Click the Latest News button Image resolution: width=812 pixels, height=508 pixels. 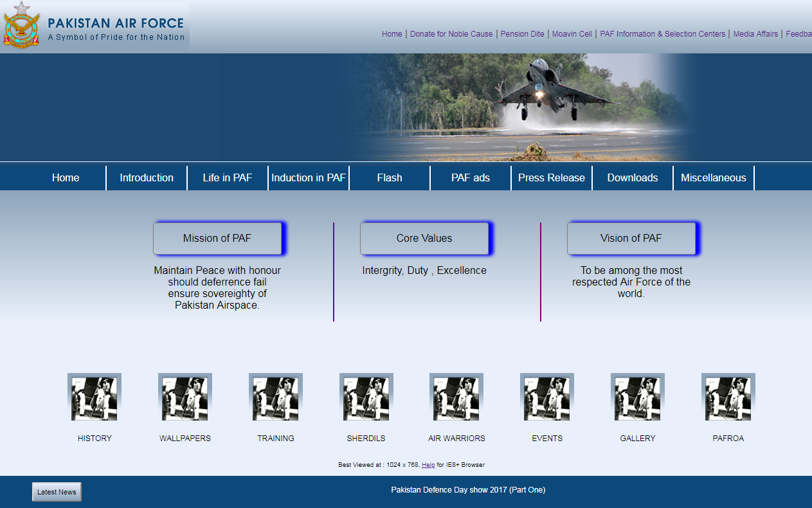(x=57, y=492)
